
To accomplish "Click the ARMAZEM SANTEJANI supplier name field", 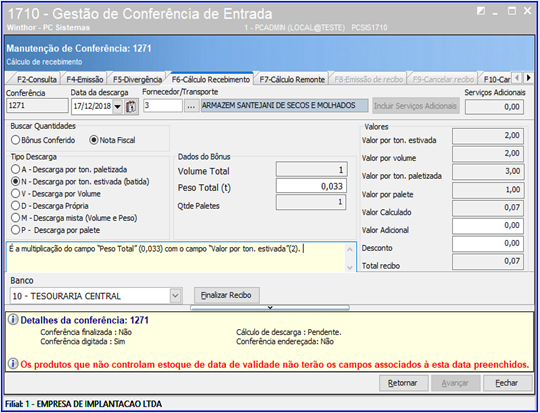I will point(284,106).
